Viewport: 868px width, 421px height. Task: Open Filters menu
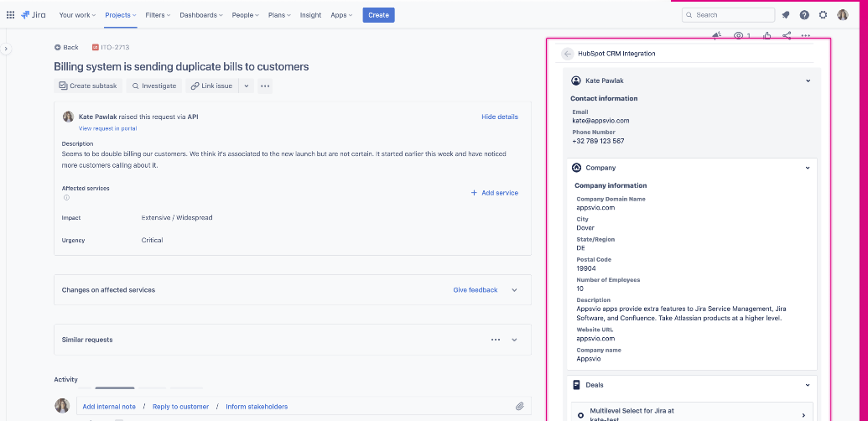(158, 15)
